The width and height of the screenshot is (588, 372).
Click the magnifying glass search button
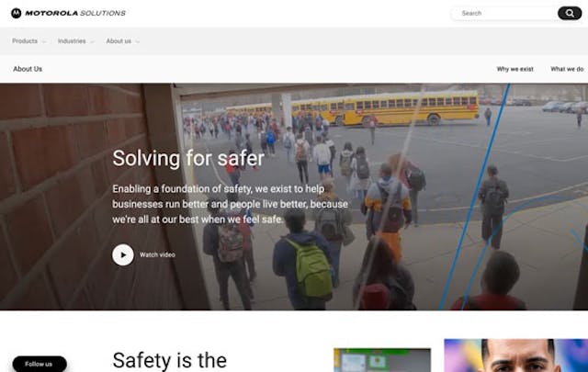coord(570,13)
